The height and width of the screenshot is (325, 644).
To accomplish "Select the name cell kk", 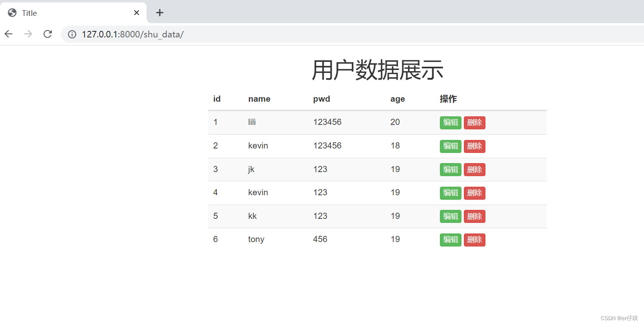I will coord(252,216).
